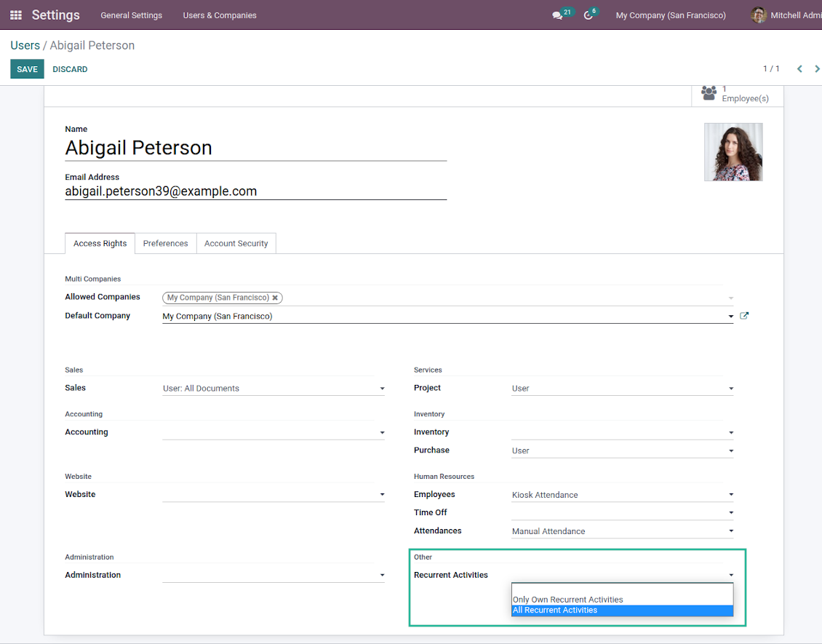
Task: Switch to the Account Security tab
Action: point(236,244)
